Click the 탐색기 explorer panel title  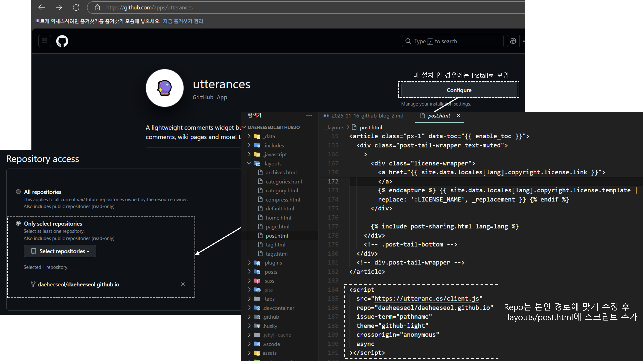click(x=255, y=115)
